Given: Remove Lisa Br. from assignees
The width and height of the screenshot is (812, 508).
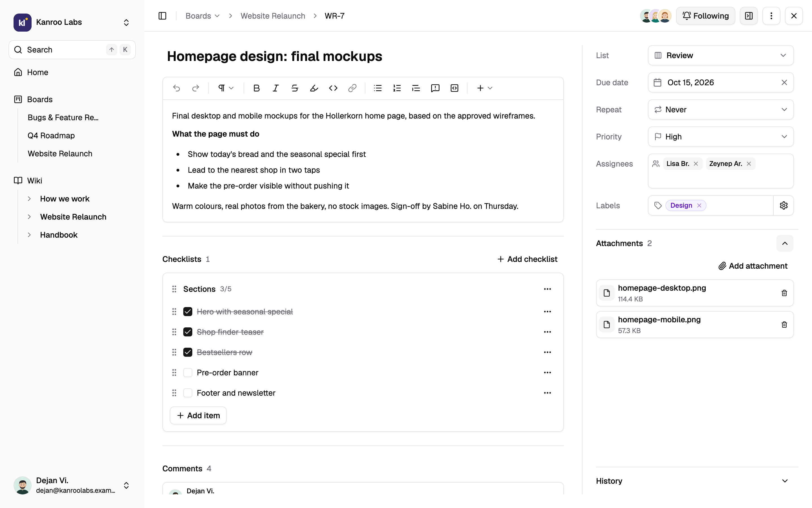Looking at the screenshot, I should coord(696,164).
